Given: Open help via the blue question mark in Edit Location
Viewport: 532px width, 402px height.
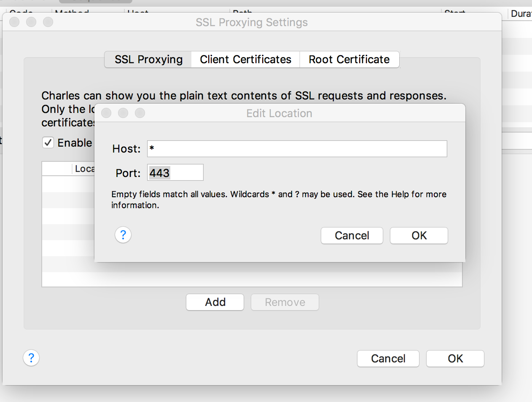Looking at the screenshot, I should tap(123, 235).
